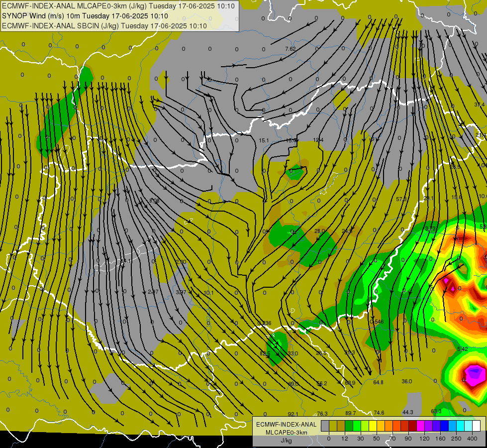This screenshot has height=448, width=487.
Task: Click the white swatch at the legend end
Action: click(x=476, y=426)
